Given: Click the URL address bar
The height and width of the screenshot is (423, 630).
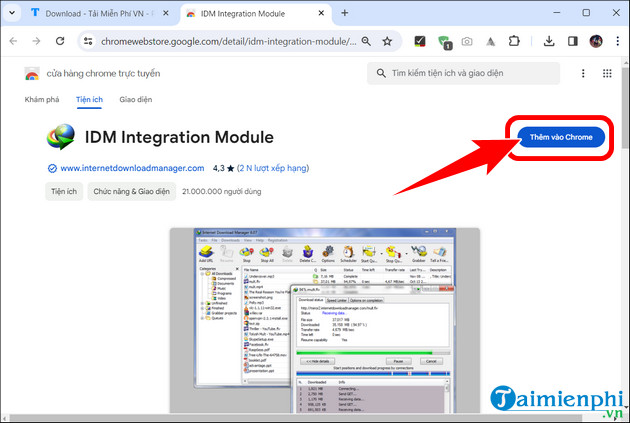Looking at the screenshot, I should point(228,41).
